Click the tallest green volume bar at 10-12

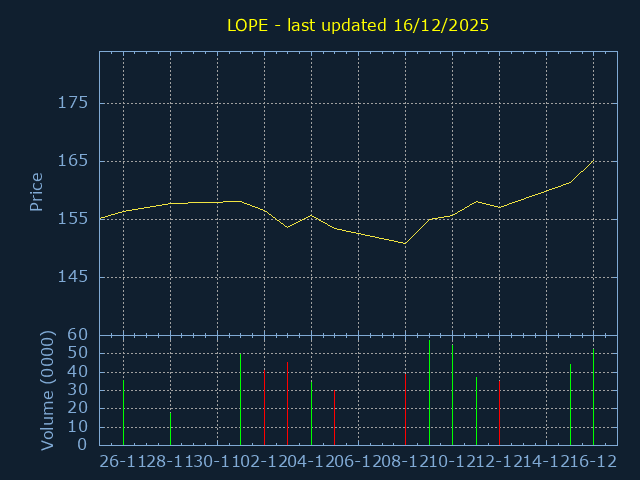(452, 395)
